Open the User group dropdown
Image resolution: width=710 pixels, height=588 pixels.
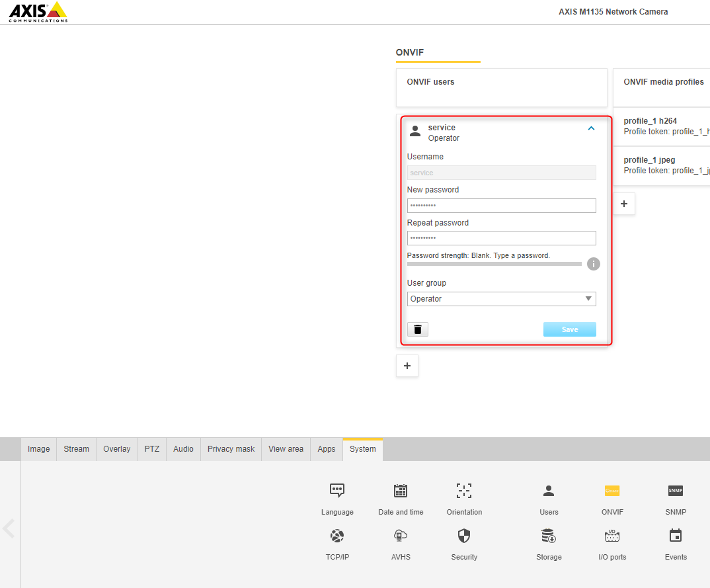[501, 299]
